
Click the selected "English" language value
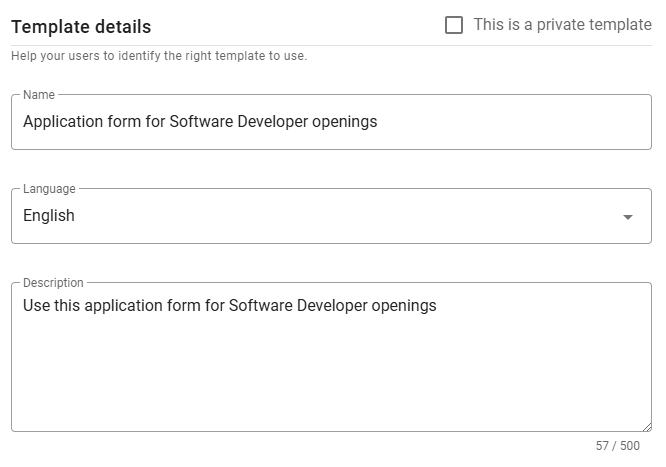click(x=49, y=216)
